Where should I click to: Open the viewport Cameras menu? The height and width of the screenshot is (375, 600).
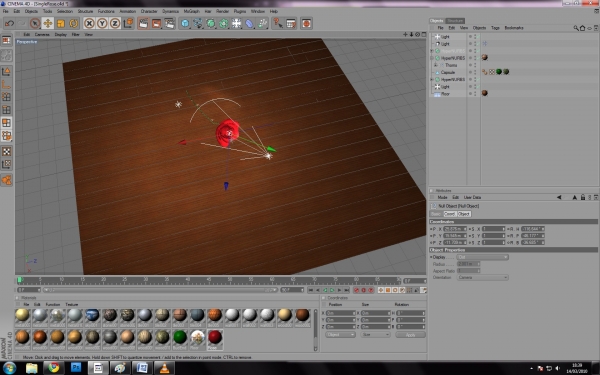pos(42,34)
